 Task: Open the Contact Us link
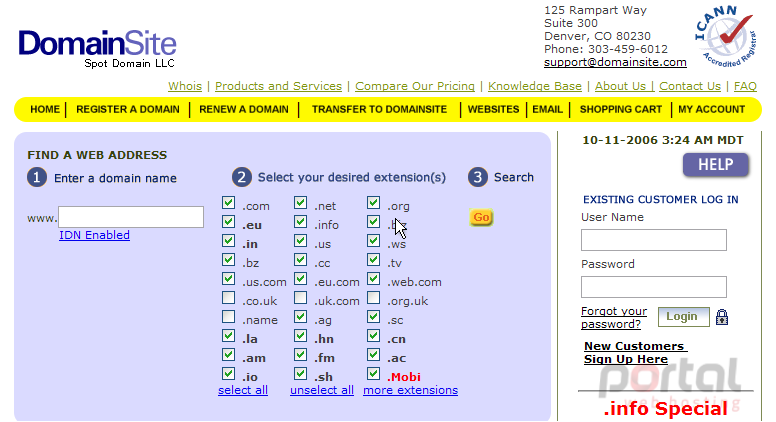(690, 86)
